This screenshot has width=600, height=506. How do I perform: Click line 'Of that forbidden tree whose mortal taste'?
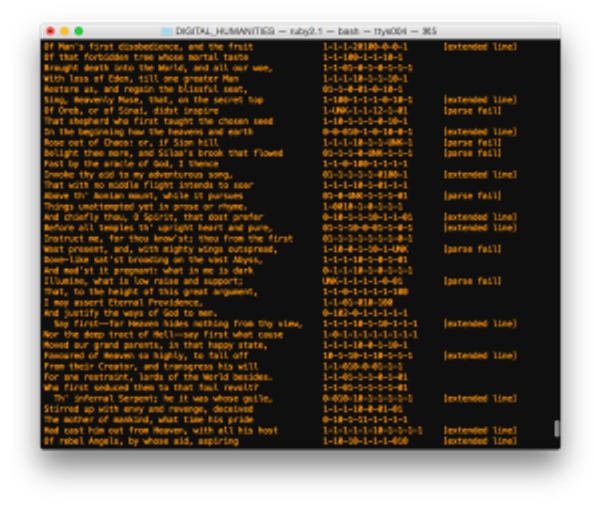146,57
